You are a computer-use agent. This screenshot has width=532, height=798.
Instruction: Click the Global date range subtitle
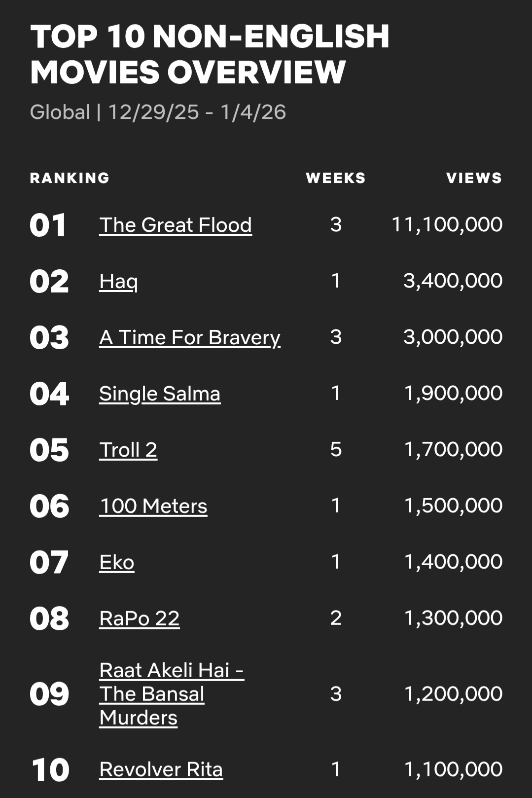pos(158,112)
